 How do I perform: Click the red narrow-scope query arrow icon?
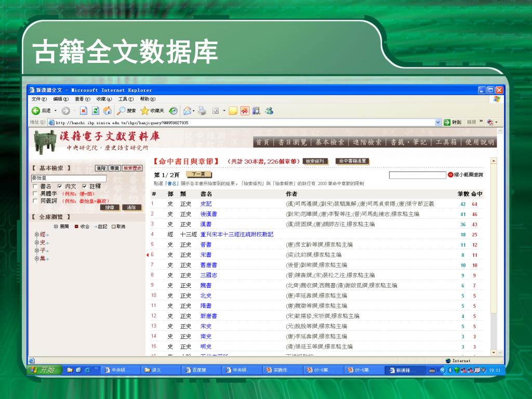[450, 175]
